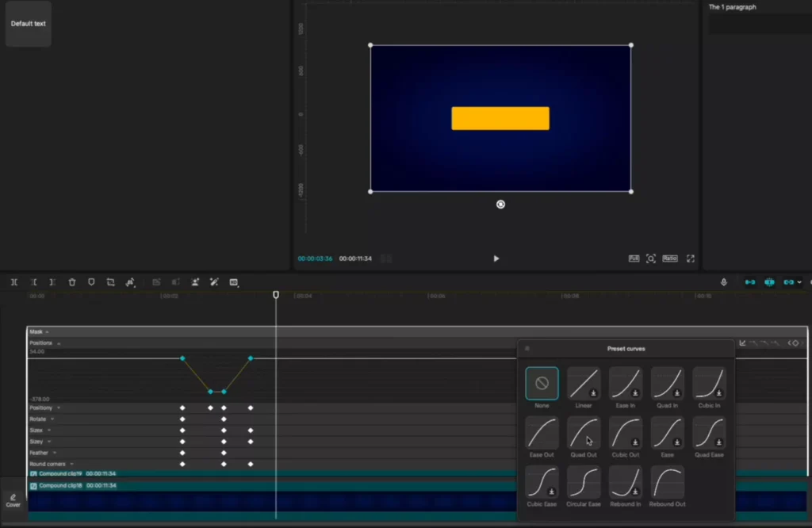This screenshot has width=812, height=528.
Task: Toggle the keyframe diamond at panel right
Action: pyautogui.click(x=795, y=343)
